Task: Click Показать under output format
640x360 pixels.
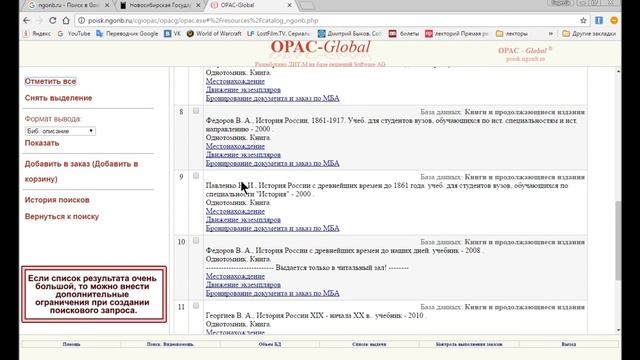Action: click(x=42, y=143)
